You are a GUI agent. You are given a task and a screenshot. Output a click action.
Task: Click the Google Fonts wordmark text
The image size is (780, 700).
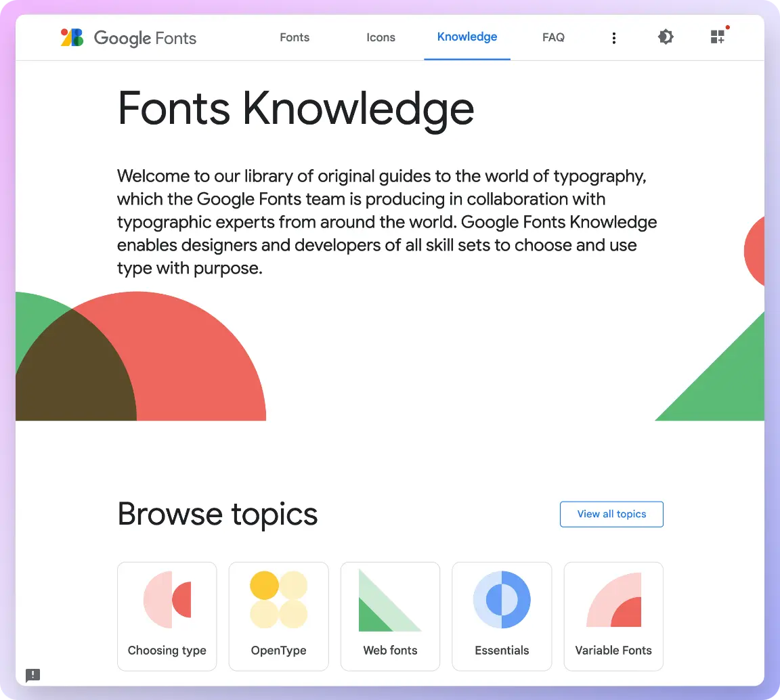point(145,38)
